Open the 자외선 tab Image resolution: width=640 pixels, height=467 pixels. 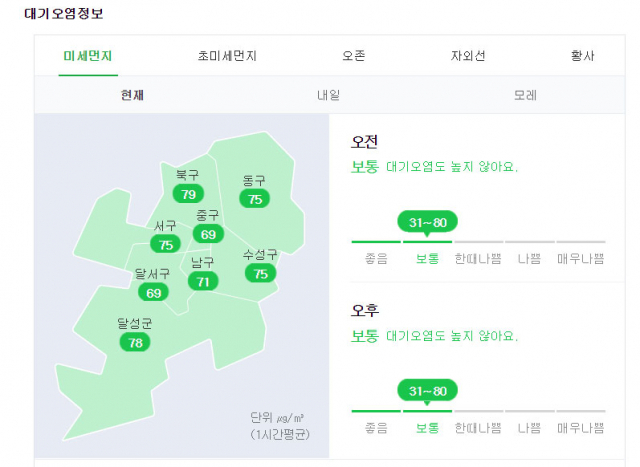coord(468,56)
